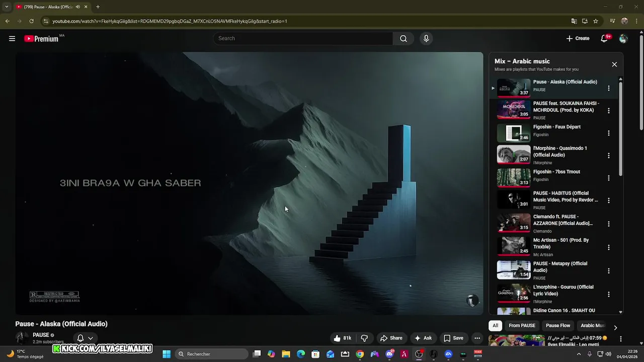Select the Pause Flow filter chip
Screen dimensions: 644x362
point(558,326)
